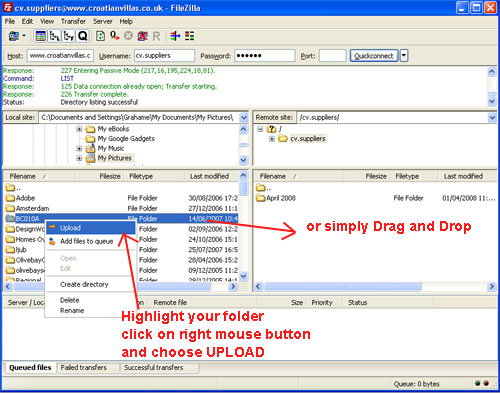Choose Upload from the context menu

[91, 228]
